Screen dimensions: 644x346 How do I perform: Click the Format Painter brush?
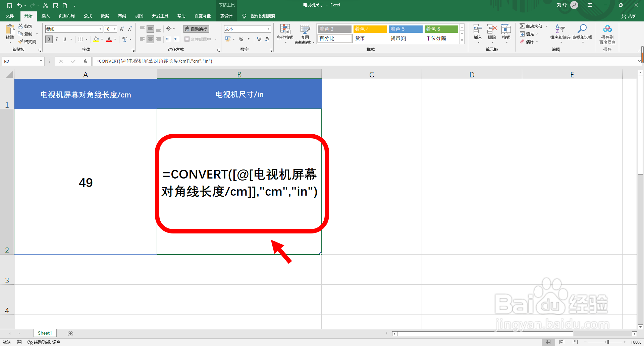click(x=20, y=42)
